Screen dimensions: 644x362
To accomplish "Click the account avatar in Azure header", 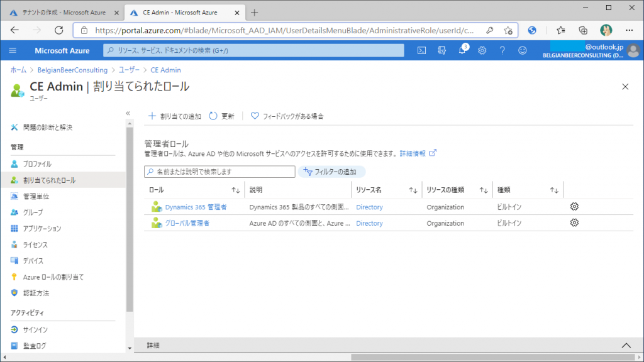I will pyautogui.click(x=634, y=50).
